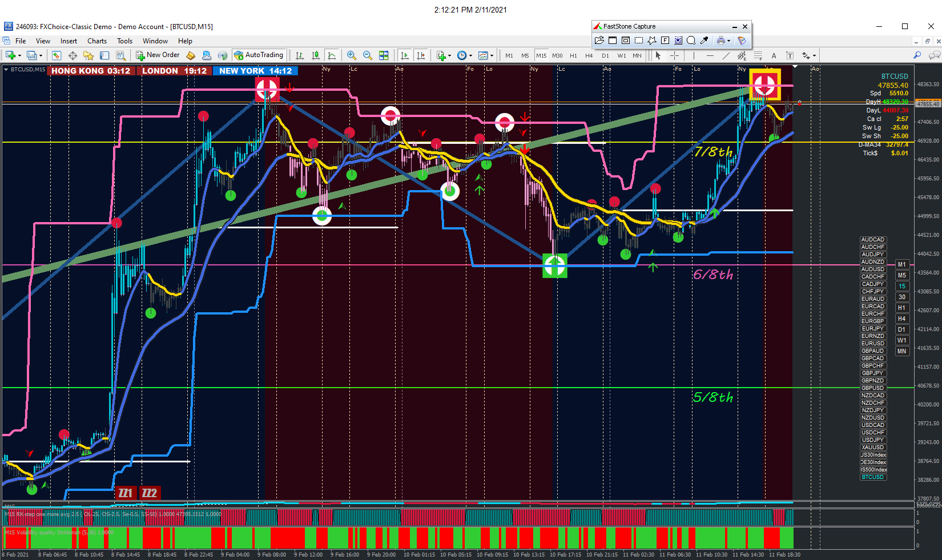The image size is (942, 560).
Task: Zoom in on the chart
Action: (x=352, y=55)
